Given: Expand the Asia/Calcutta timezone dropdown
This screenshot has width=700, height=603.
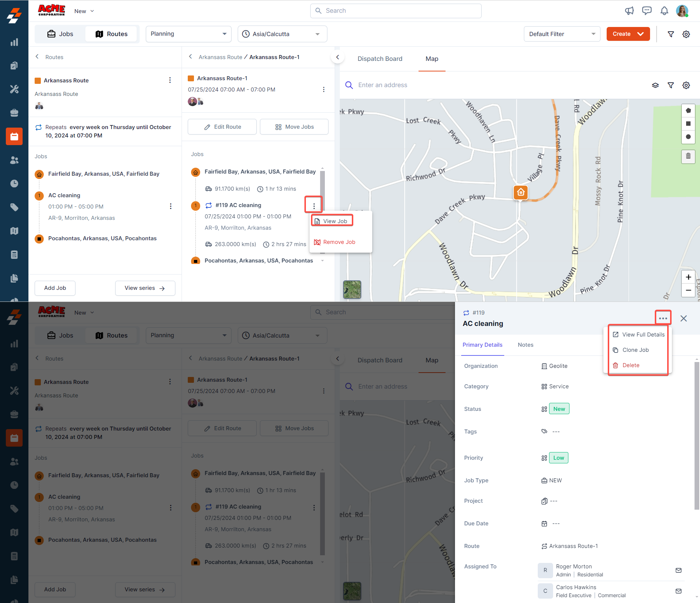Looking at the screenshot, I should click(282, 34).
